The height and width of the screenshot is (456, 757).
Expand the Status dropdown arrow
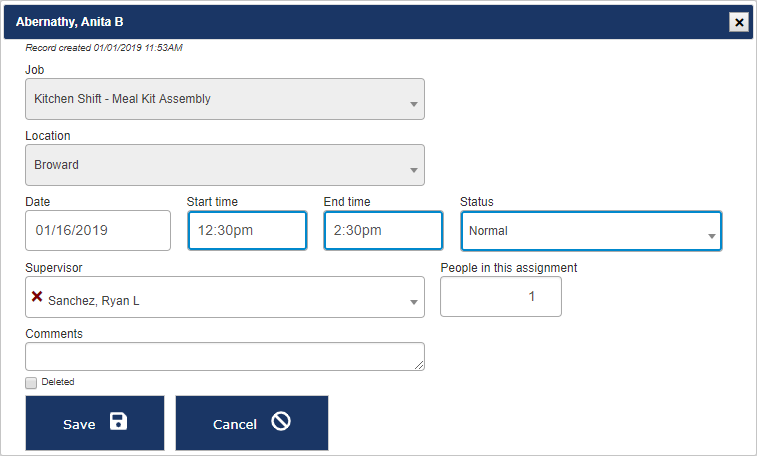[711, 236]
